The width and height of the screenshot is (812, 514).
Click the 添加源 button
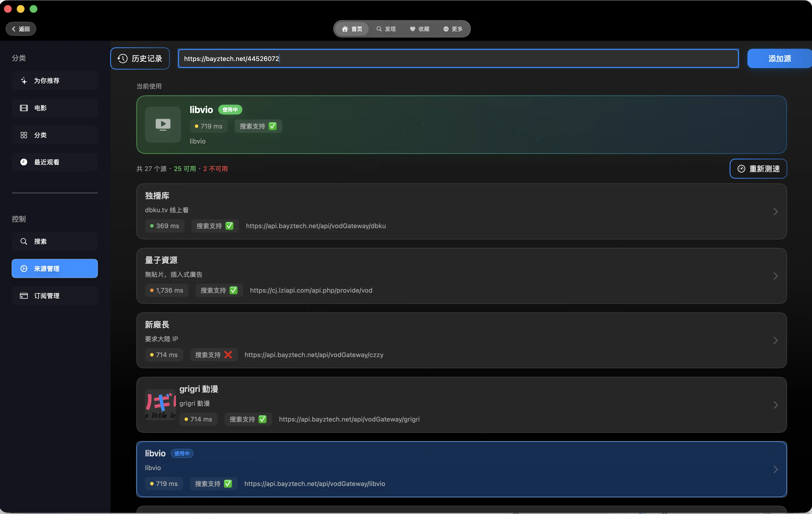point(779,59)
